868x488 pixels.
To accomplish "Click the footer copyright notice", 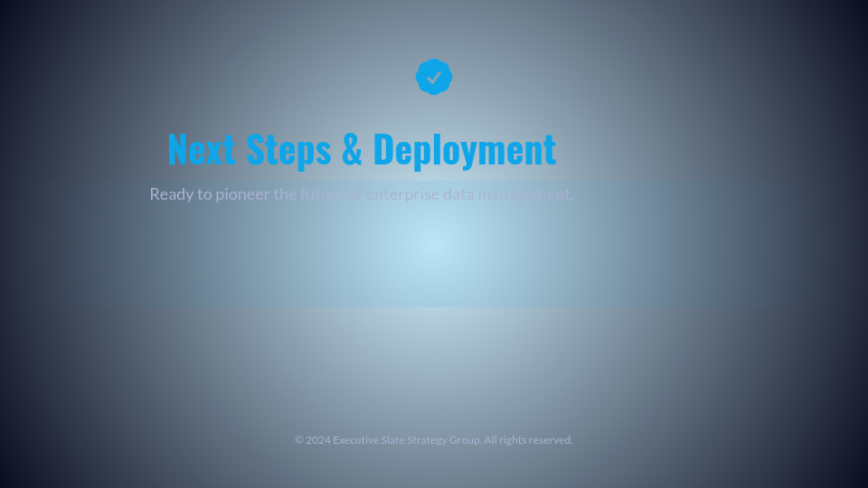I will [434, 440].
